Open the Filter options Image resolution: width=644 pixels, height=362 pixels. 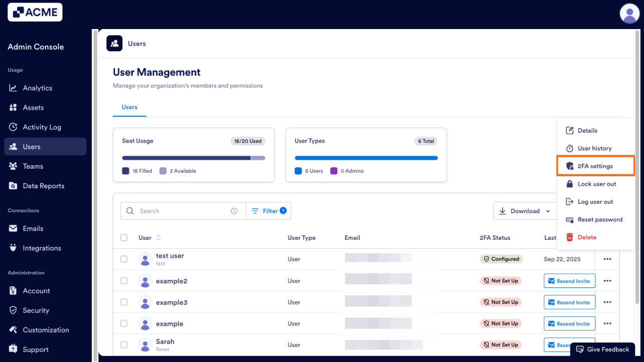[x=269, y=211]
